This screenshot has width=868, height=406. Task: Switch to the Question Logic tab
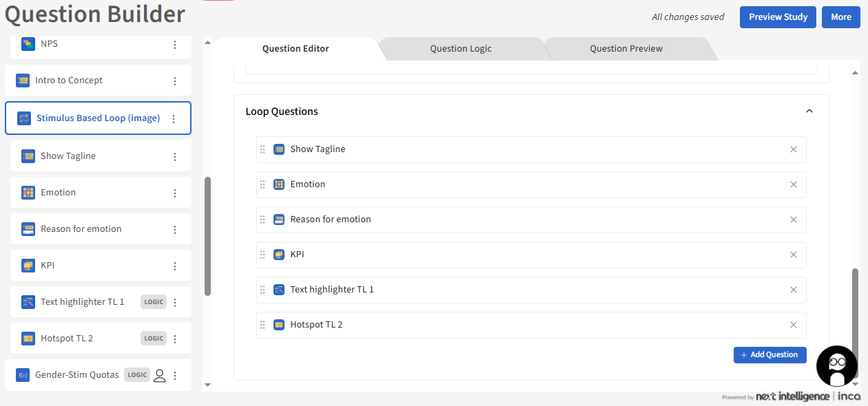coord(460,49)
